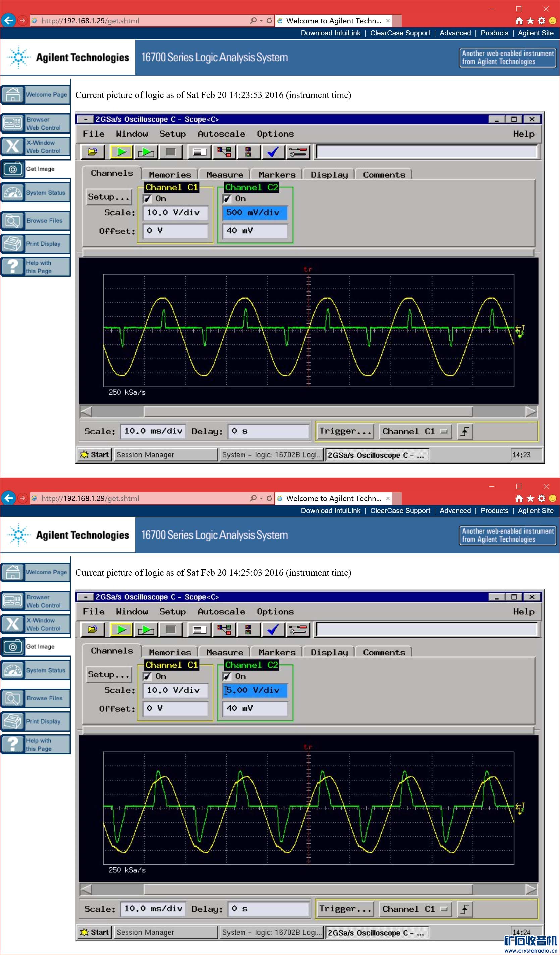Follow the Download IntuiLink link in the upper window
The height and width of the screenshot is (955, 560).
pyautogui.click(x=331, y=33)
